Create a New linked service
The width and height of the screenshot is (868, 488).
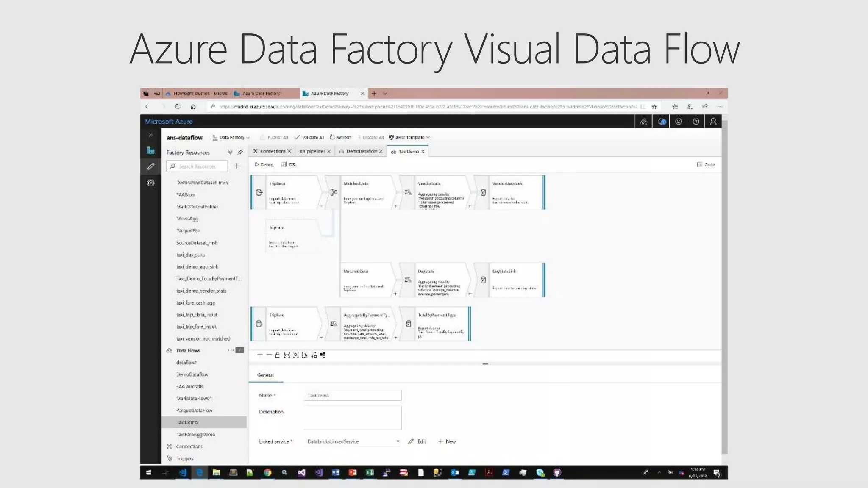click(x=447, y=441)
